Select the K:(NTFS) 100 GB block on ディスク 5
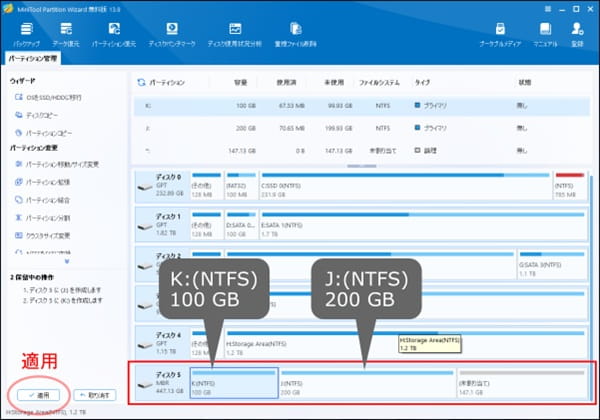 pyautogui.click(x=234, y=383)
